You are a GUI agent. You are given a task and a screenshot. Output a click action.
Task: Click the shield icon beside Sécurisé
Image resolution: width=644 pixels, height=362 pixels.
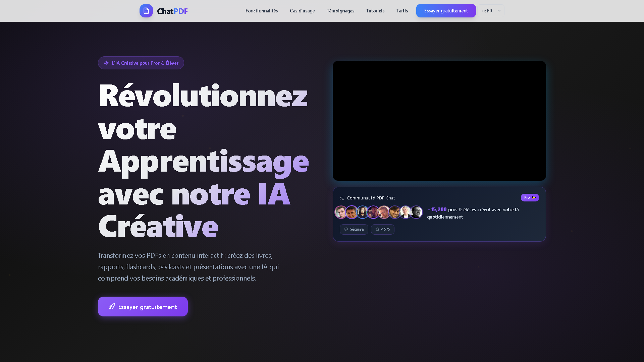point(346,229)
